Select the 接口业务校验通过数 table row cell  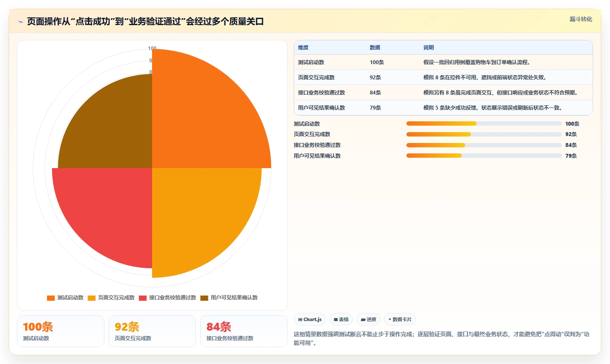(321, 93)
